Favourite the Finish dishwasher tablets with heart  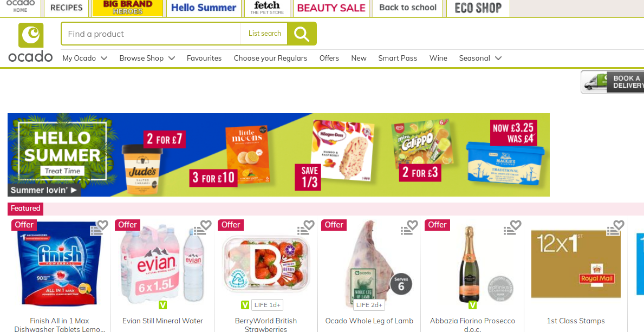(x=103, y=225)
